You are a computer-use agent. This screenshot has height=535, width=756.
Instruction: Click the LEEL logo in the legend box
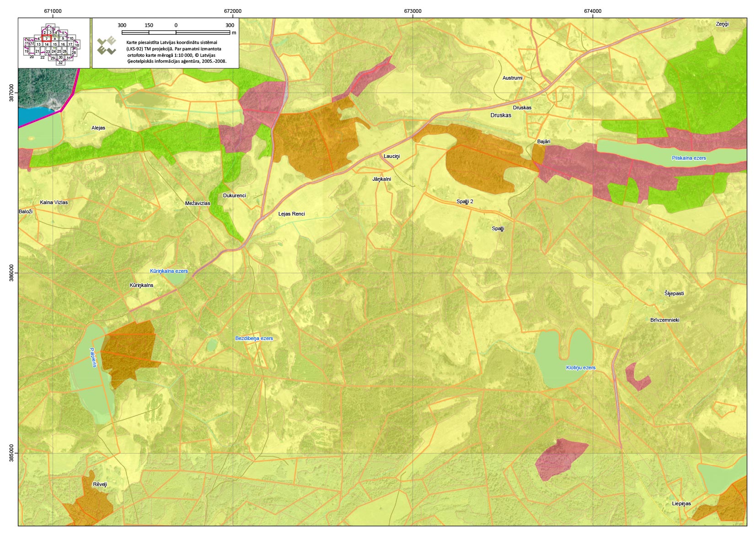(107, 46)
